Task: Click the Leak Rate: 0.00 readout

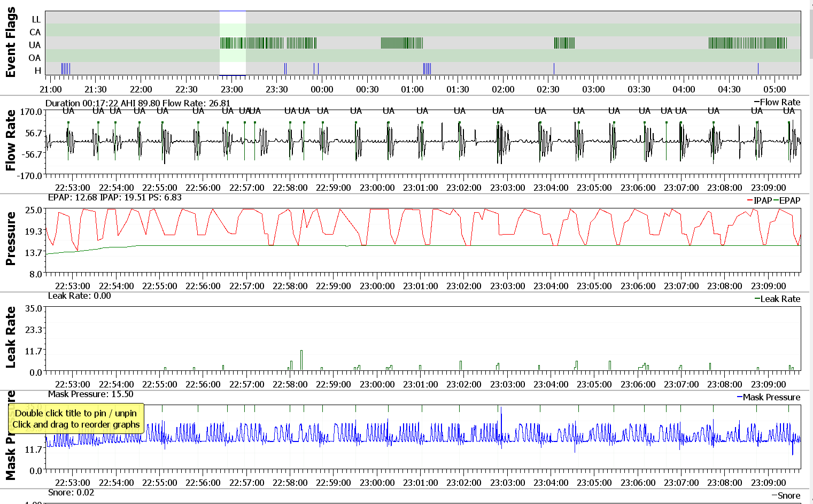Action: (x=80, y=296)
